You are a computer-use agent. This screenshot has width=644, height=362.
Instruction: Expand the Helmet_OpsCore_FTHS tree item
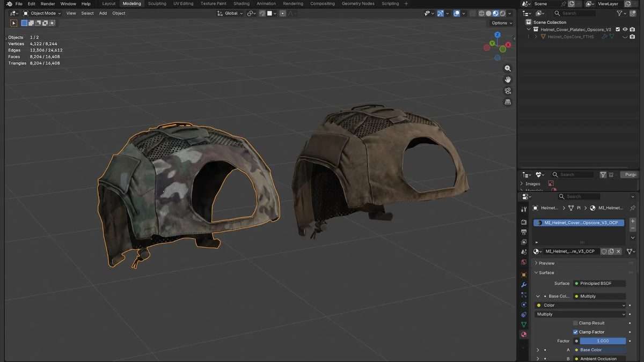click(536, 37)
